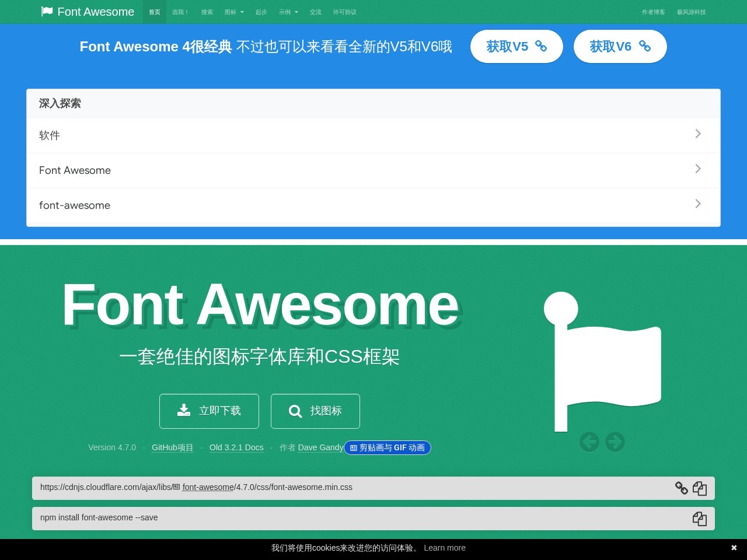
Task: Click the link icon in the CDN URL row
Action: (681, 488)
